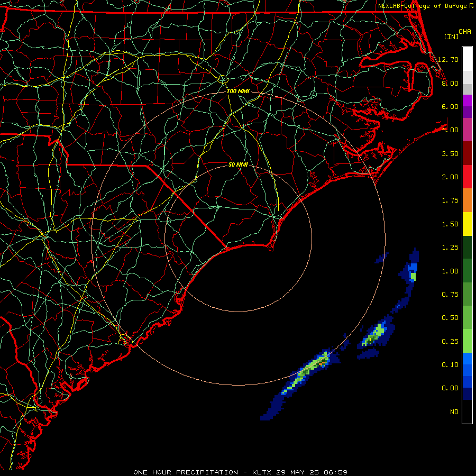Click the 4.00 scale value
Image resolution: width=476 pixels, height=476 pixels.
(450, 130)
